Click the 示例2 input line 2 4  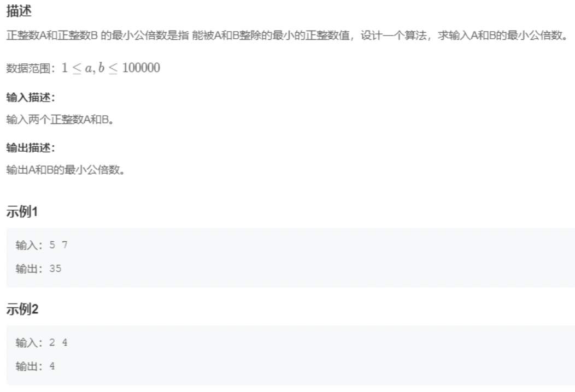tap(42, 342)
